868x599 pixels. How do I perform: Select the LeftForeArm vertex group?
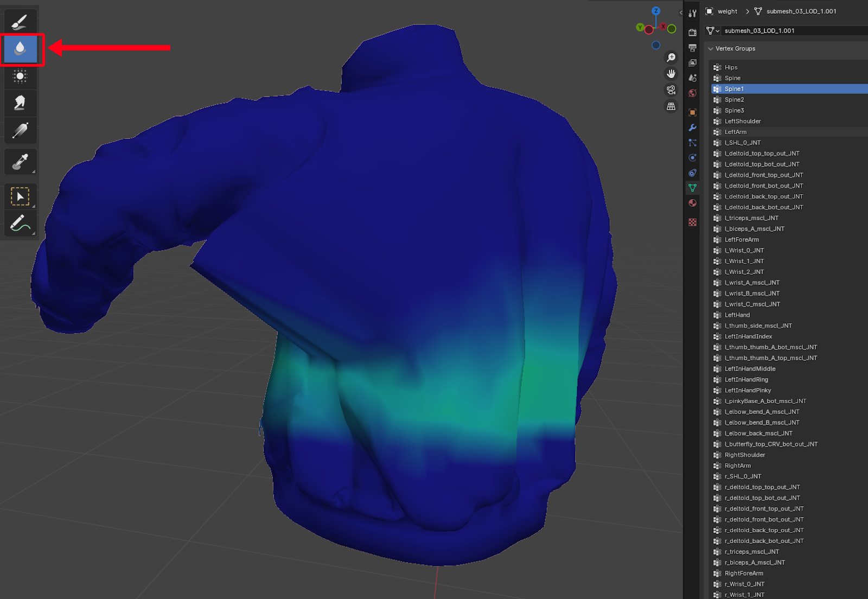742,240
